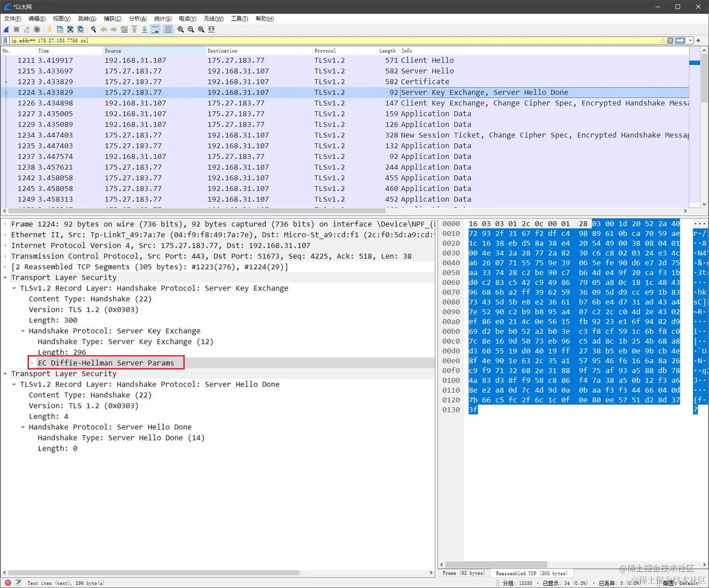The image size is (709, 588).
Task: Clear the display filter
Action: point(670,41)
